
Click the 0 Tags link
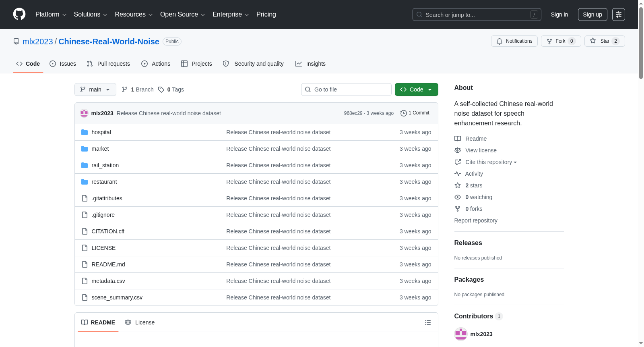[x=171, y=89]
